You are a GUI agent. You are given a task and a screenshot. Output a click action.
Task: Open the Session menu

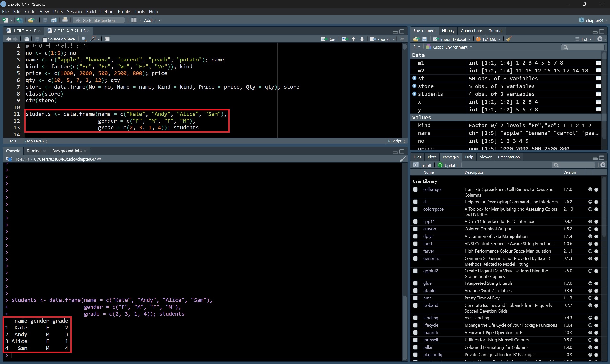click(x=74, y=11)
